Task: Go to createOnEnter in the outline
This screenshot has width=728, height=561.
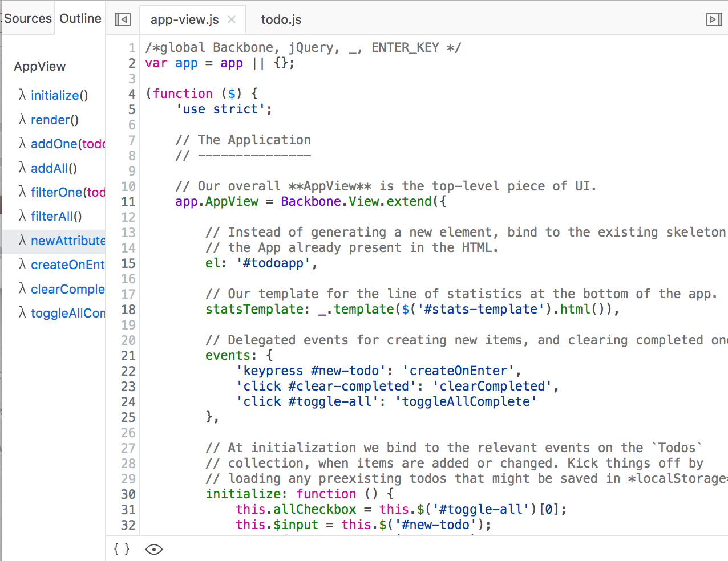Action: point(68,265)
